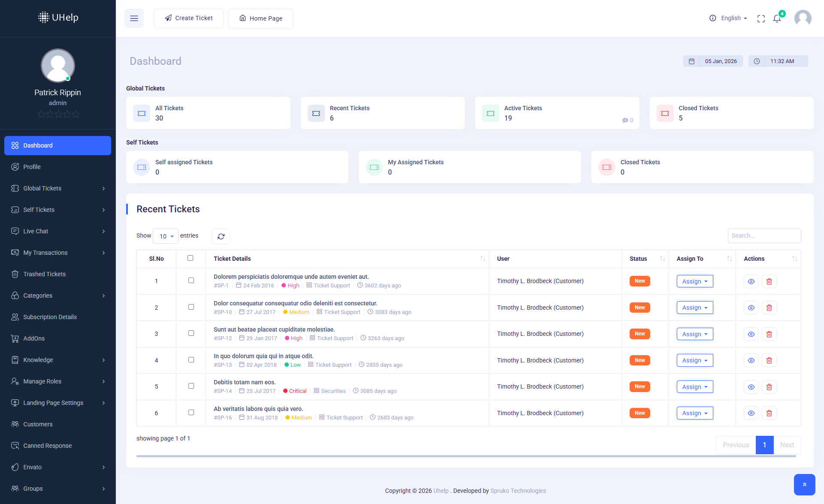Open the show entries count dropdown
824x504 pixels.
click(166, 236)
